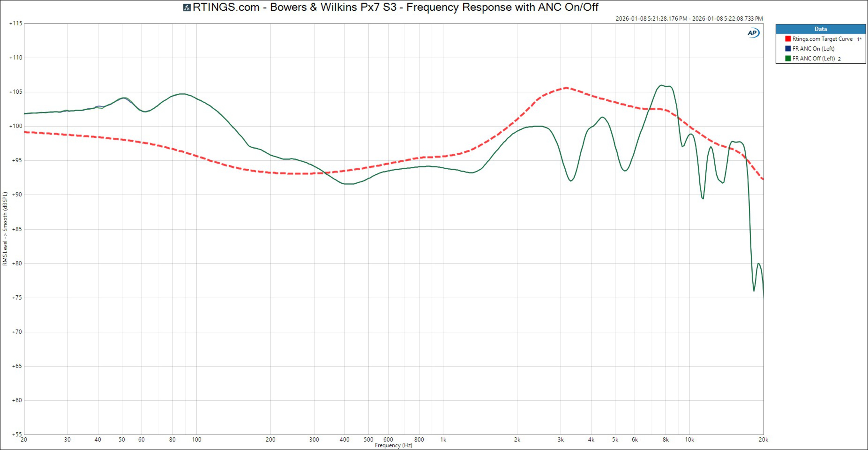The height and width of the screenshot is (450, 868).
Task: Click the fx icon beside the graph title
Action: [x=187, y=7]
